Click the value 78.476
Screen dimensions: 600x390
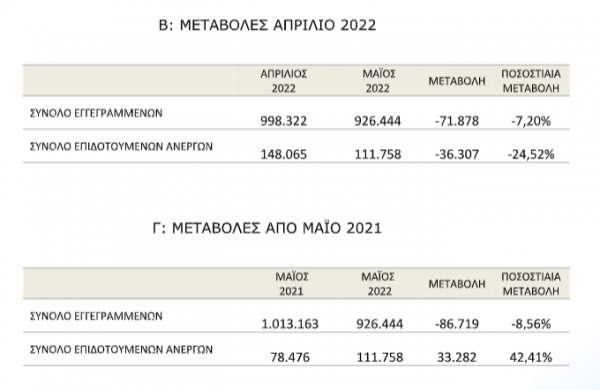(x=290, y=357)
